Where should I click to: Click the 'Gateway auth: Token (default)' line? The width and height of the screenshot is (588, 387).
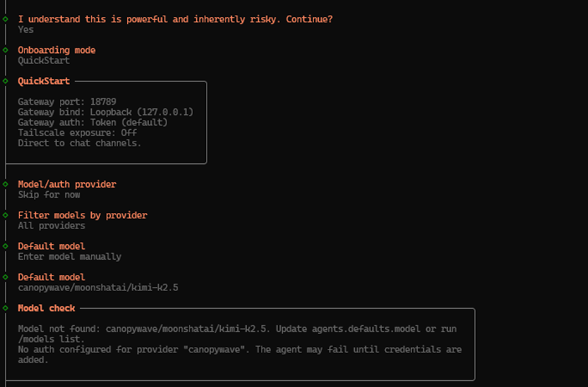(x=92, y=122)
